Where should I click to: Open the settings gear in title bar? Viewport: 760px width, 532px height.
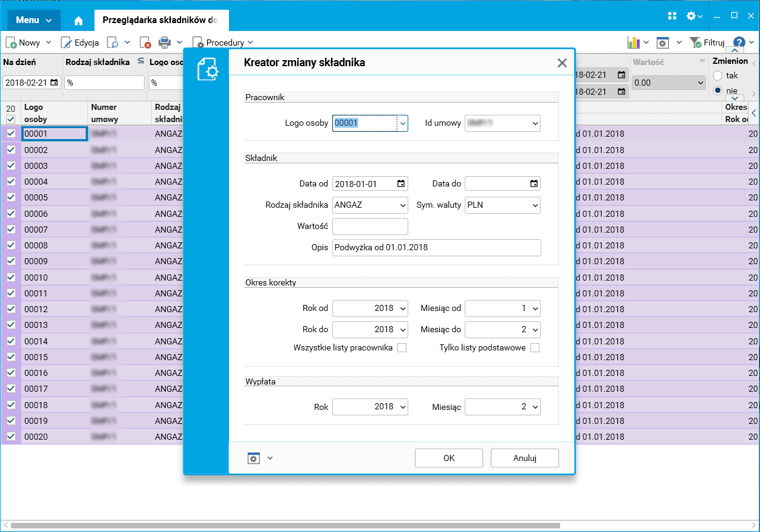(691, 16)
